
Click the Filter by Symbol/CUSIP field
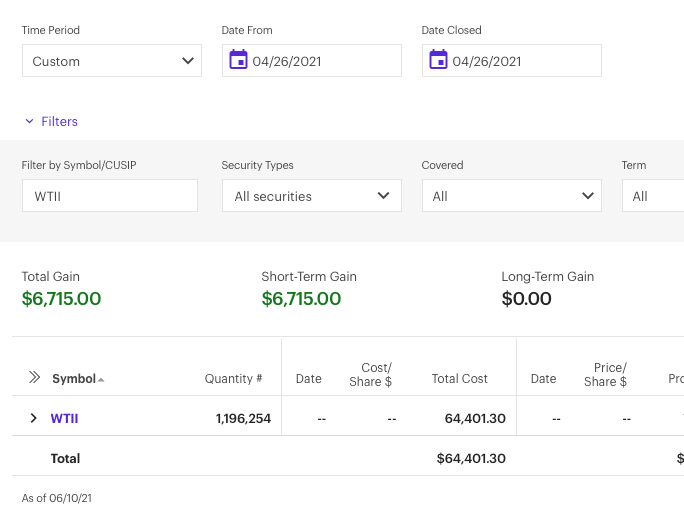pyautogui.click(x=110, y=196)
